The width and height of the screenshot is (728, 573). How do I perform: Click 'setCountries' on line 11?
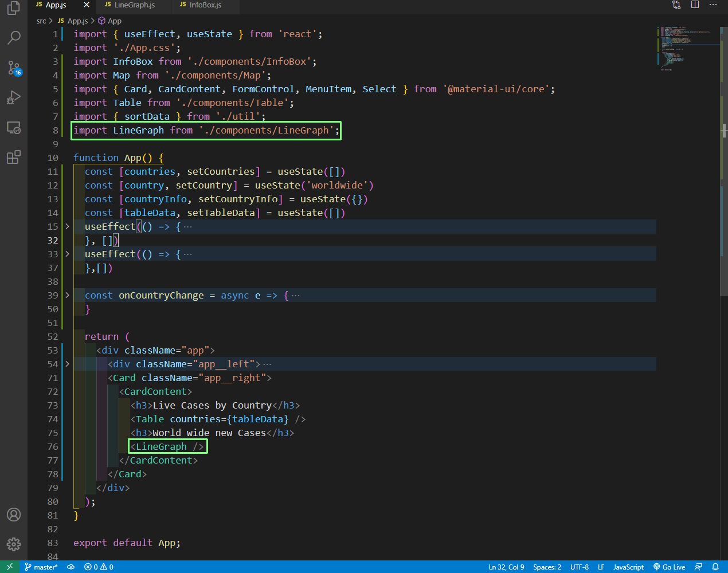pyautogui.click(x=221, y=171)
